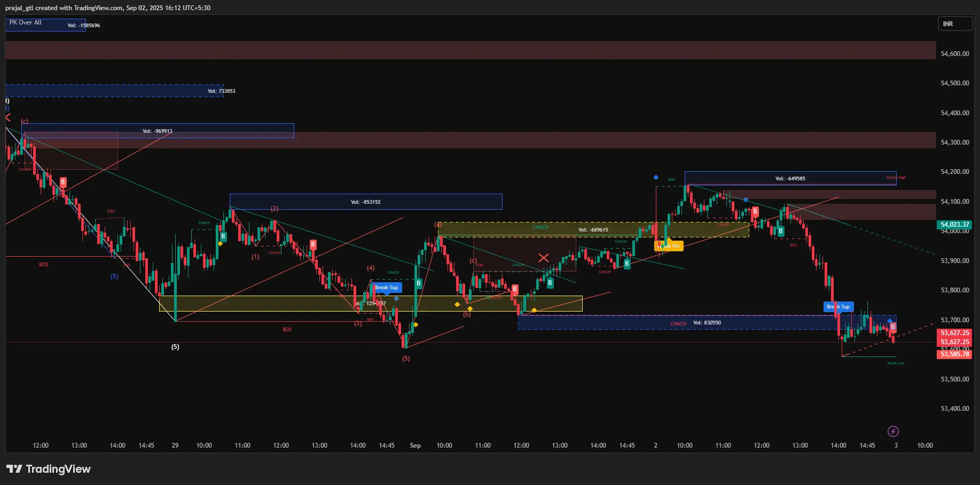Click the green 54,023.37 price tag

954,225
